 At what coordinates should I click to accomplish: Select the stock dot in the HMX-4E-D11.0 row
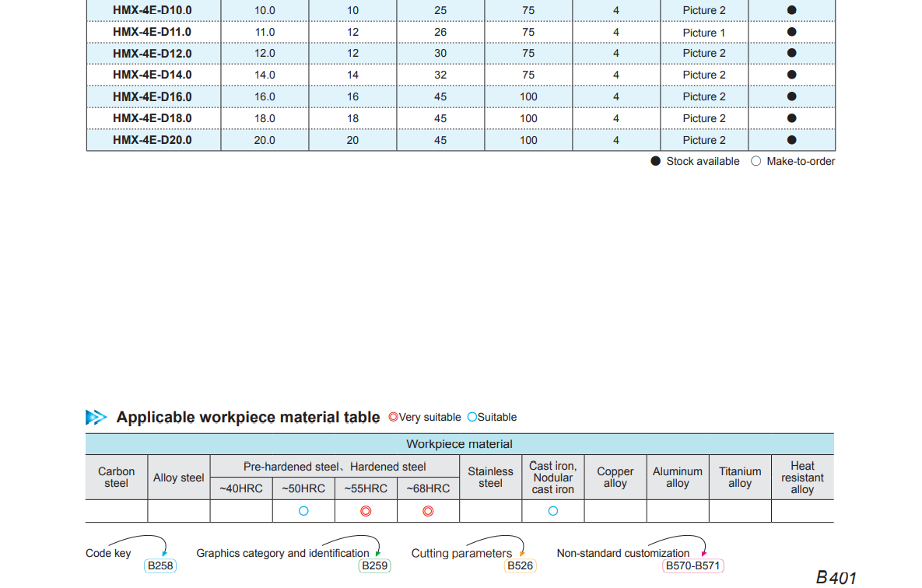click(791, 32)
